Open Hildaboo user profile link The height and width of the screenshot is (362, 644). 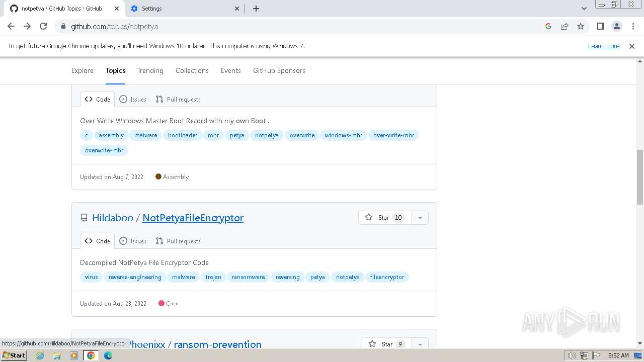113,218
